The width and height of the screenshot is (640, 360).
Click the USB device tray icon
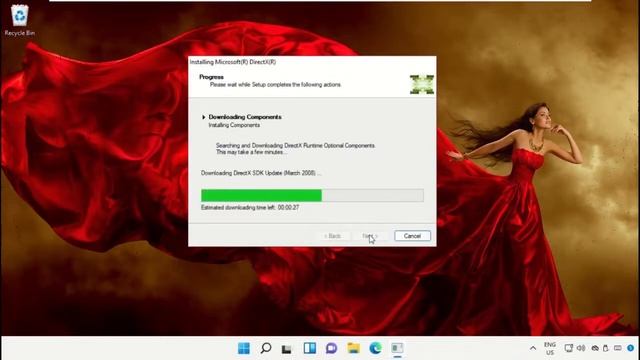[606, 348]
